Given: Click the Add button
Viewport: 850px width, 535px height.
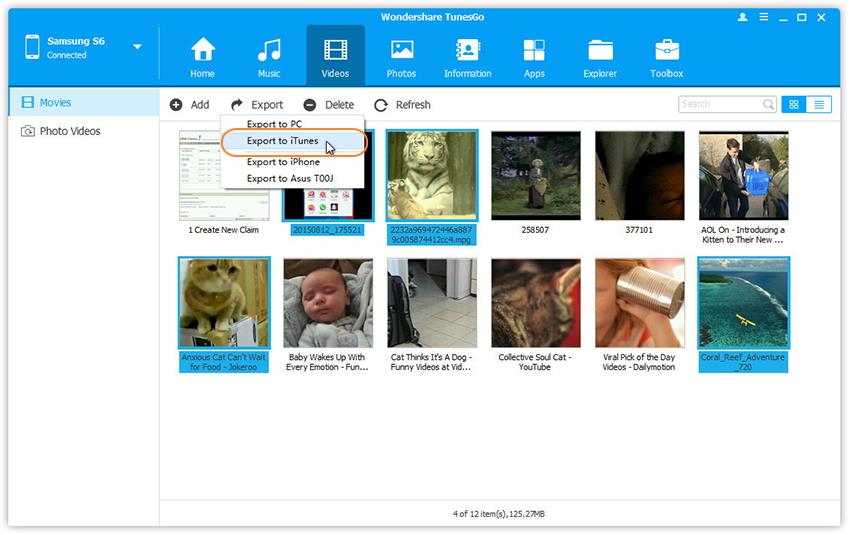Looking at the screenshot, I should [190, 105].
